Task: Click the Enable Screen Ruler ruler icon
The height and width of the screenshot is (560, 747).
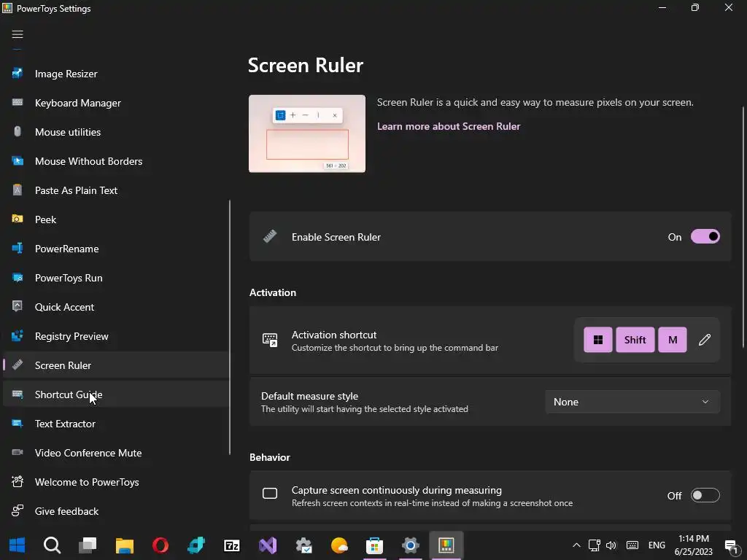Action: (x=270, y=236)
